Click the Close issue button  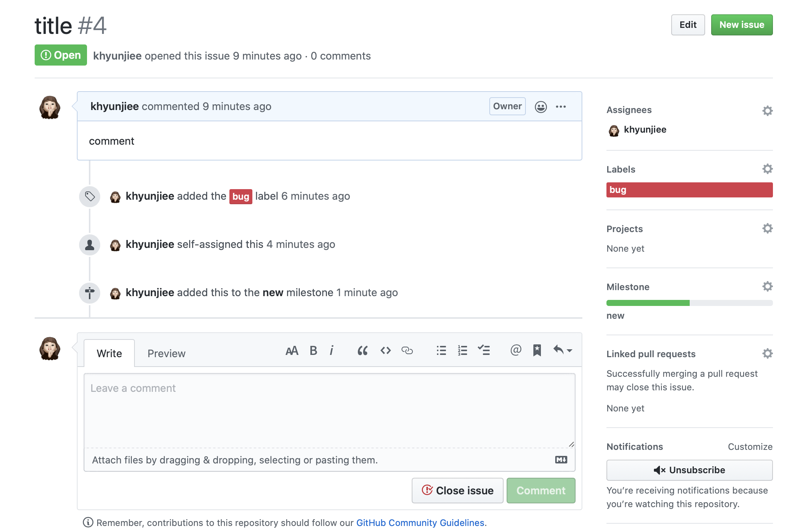[457, 491]
